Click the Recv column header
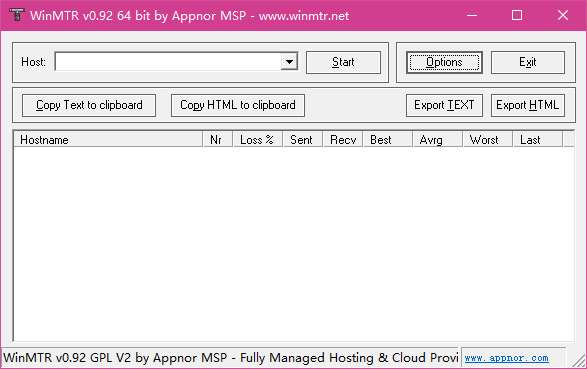Viewport: 587px width, 369px height. [342, 140]
